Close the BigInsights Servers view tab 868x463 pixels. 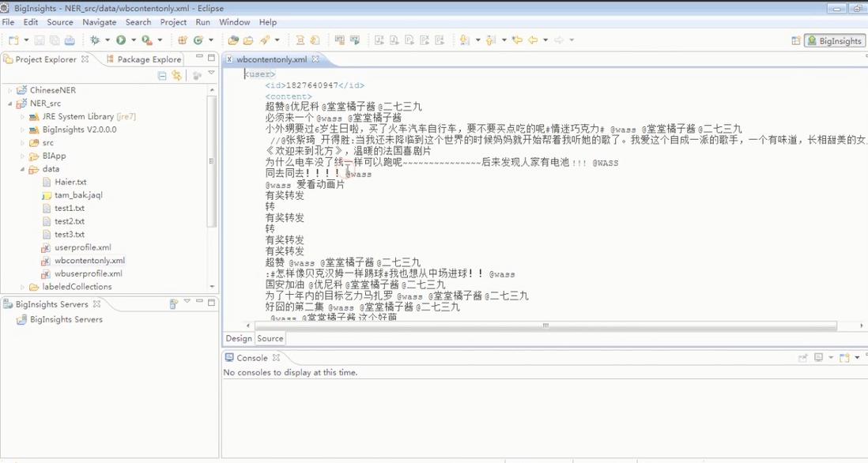[96, 303]
